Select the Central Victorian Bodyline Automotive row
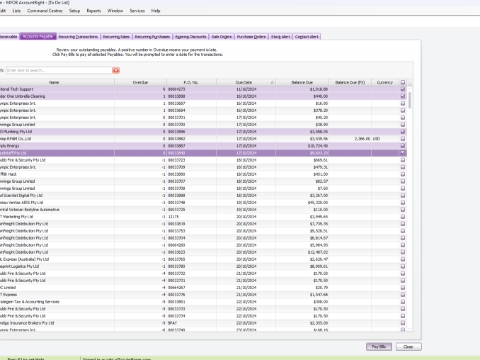This screenshot has height=360, width=480. pos(203,210)
